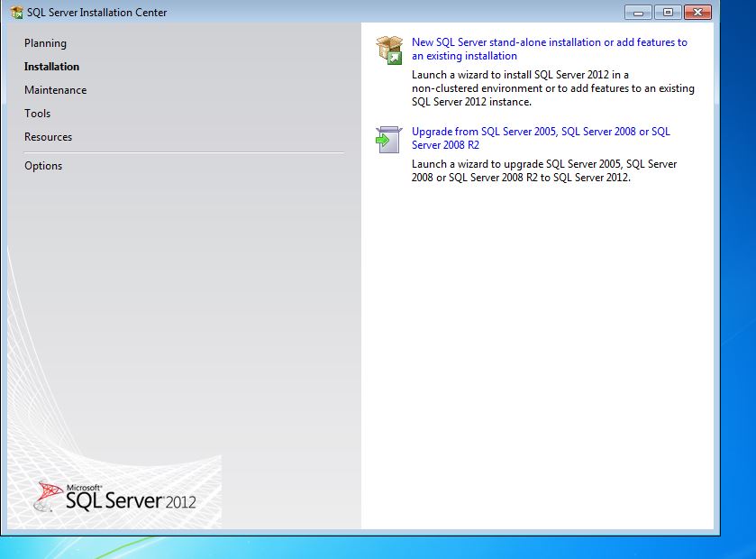Click the green arrow upgrade icon
756x559 pixels.
(388, 140)
